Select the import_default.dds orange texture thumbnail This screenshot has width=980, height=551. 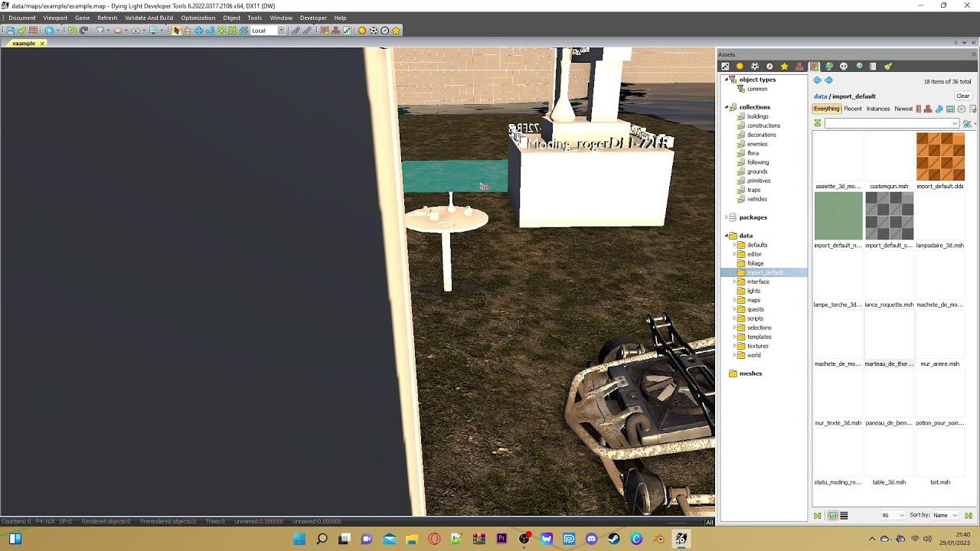point(940,156)
